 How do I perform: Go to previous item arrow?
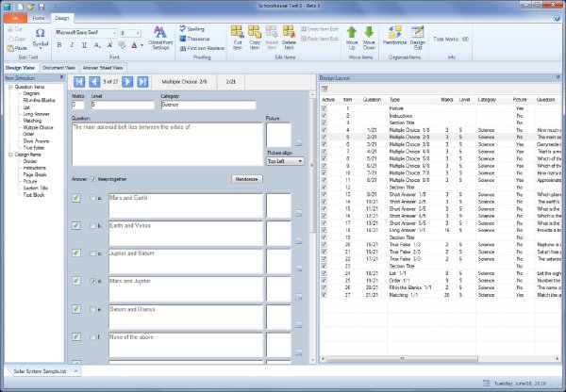click(x=94, y=82)
